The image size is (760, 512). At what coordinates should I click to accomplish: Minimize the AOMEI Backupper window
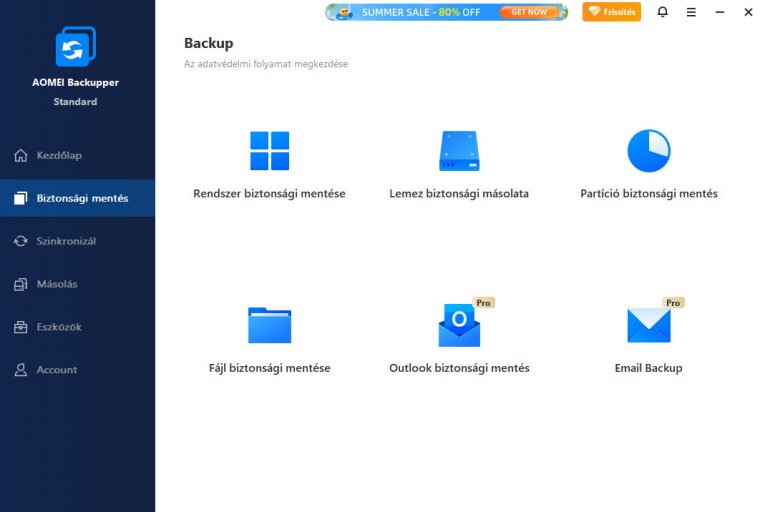[x=720, y=12]
